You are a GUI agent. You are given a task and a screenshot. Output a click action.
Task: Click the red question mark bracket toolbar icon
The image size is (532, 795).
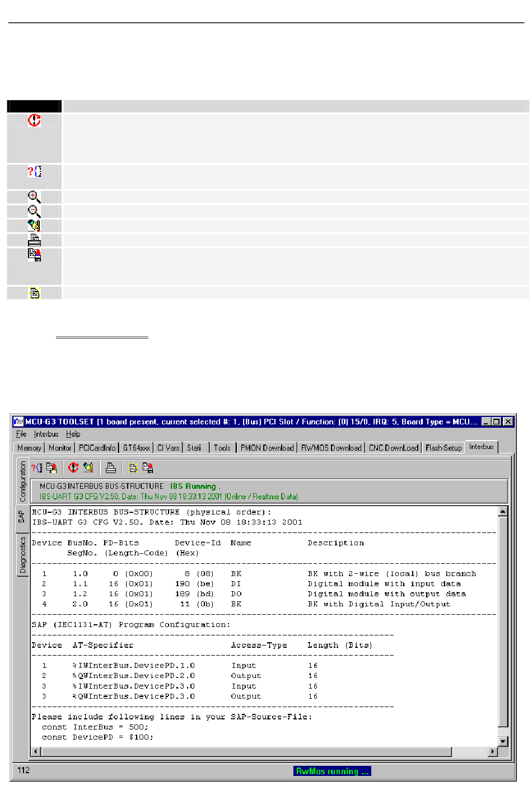36,467
